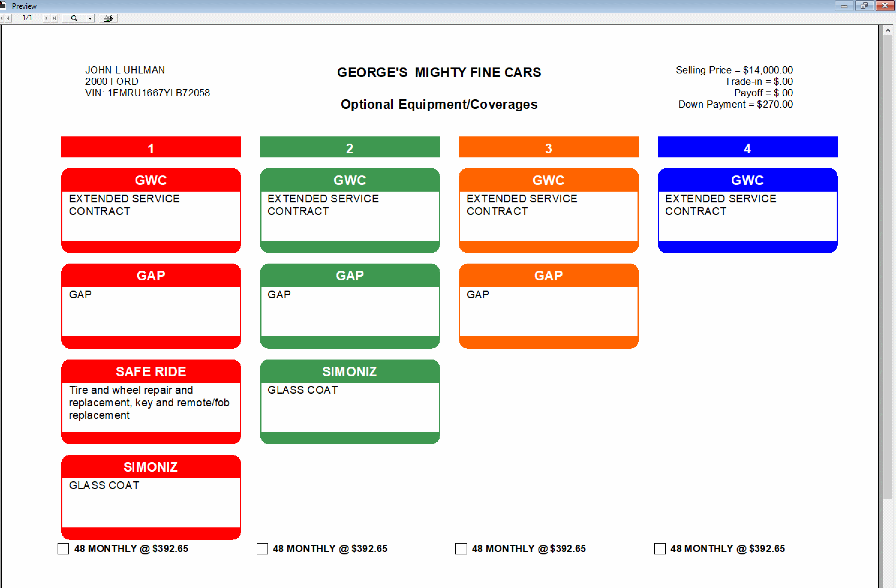Image resolution: width=896 pixels, height=588 pixels.
Task: Go to the previous page arrow
Action: (x=8, y=18)
